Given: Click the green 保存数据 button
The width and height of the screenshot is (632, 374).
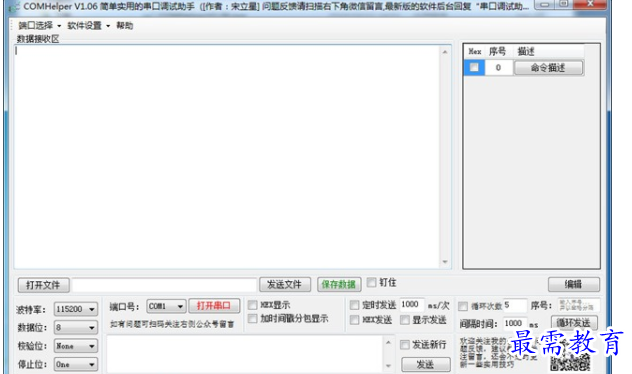Looking at the screenshot, I should point(339,285).
